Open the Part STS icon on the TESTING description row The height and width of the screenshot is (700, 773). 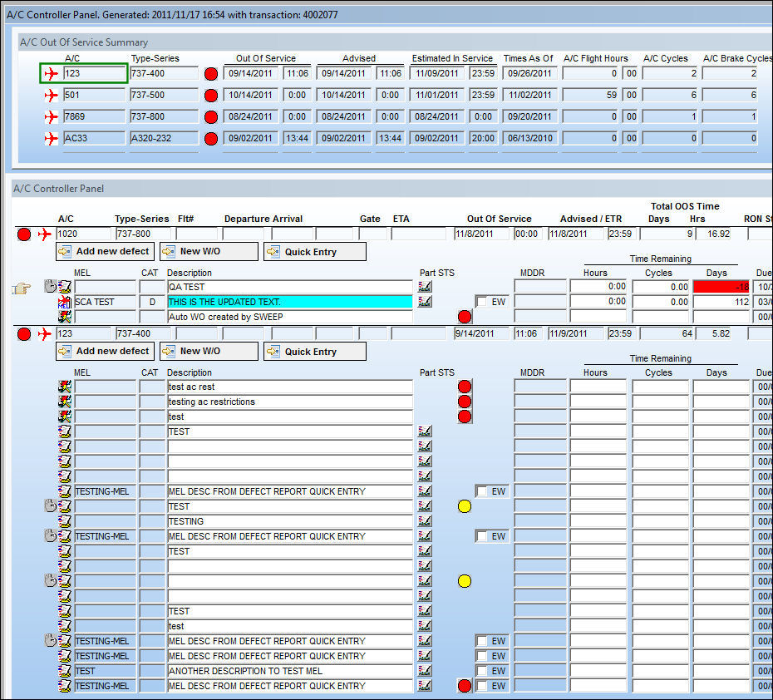[425, 521]
